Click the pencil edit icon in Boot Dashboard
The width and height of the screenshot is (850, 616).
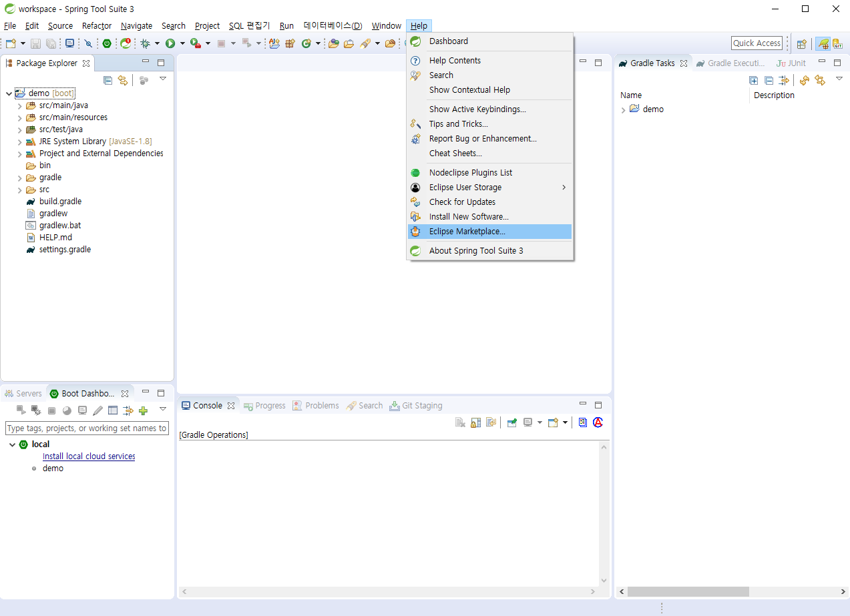coord(97,410)
